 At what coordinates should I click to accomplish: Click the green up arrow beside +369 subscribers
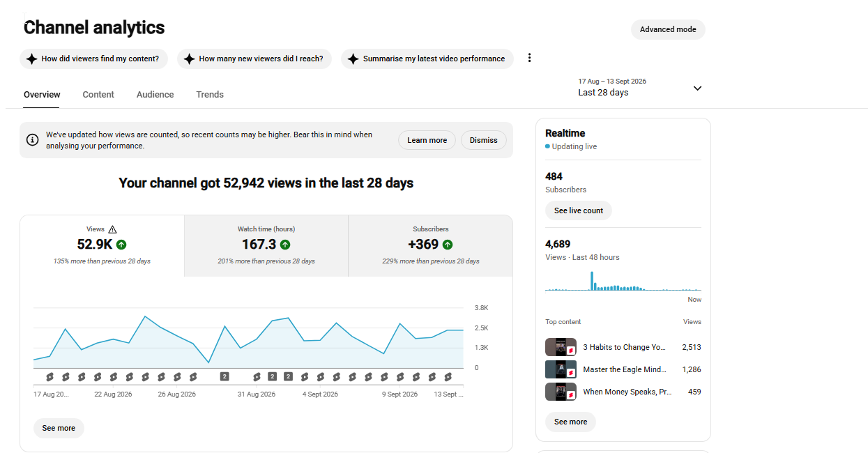(x=448, y=245)
